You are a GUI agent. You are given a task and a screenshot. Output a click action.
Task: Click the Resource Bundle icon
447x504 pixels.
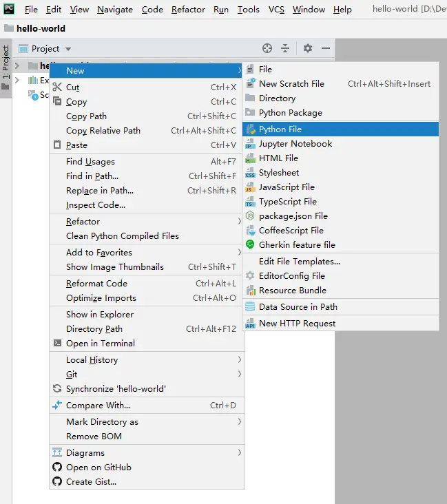coord(250,290)
